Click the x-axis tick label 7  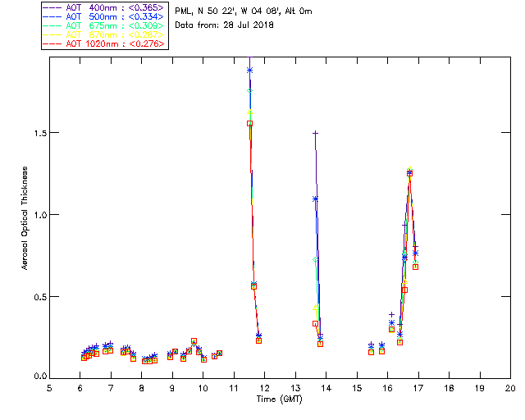(111, 388)
